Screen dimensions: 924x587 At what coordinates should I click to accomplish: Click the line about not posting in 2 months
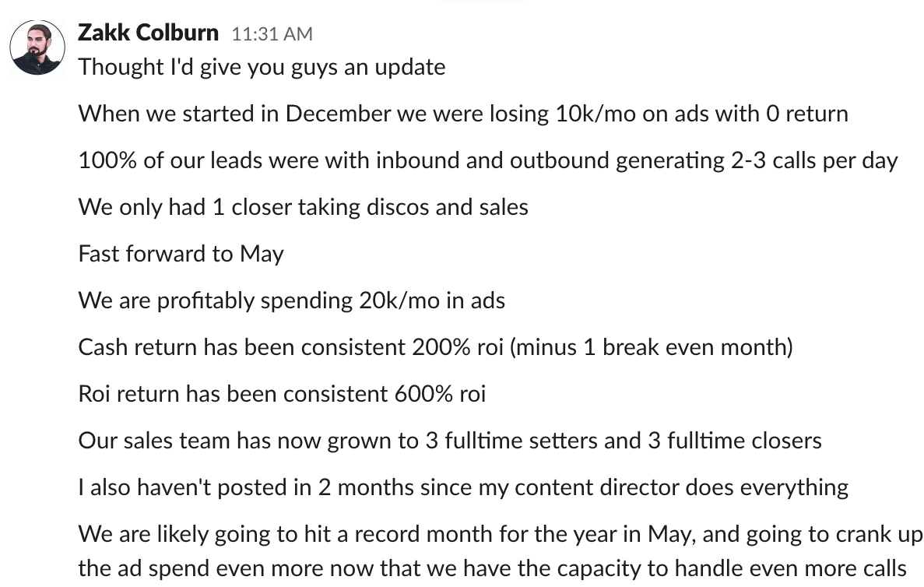click(x=463, y=487)
